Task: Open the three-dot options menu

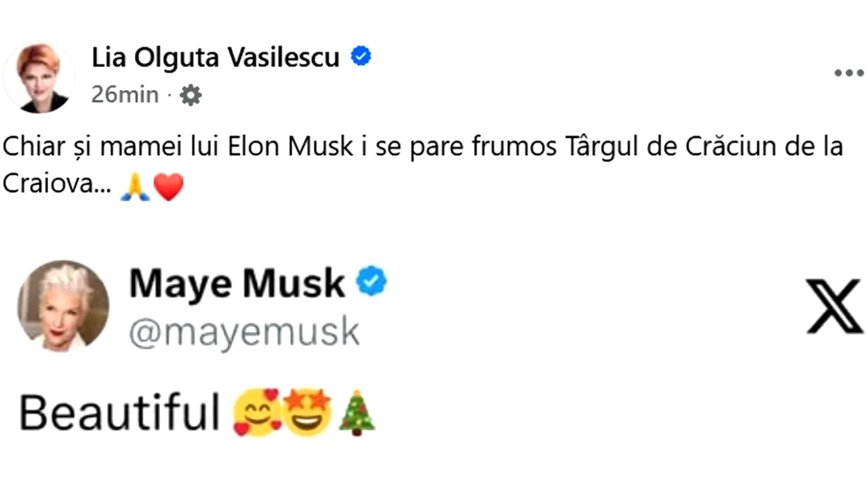Action: tap(848, 73)
